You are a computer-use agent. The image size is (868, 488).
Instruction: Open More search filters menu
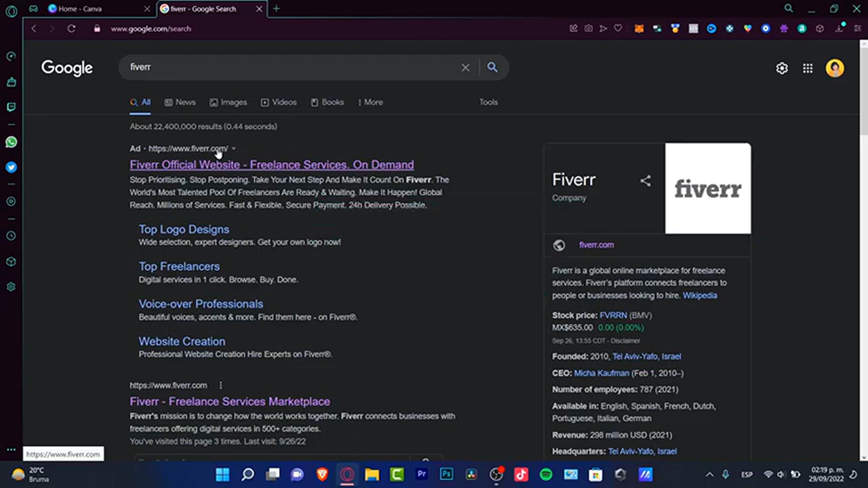click(x=370, y=102)
